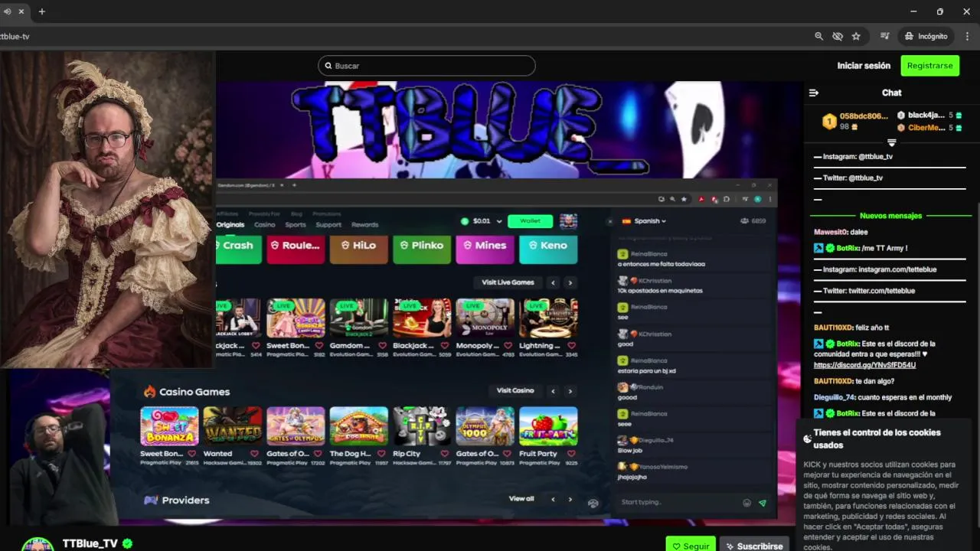Show next casino games with right arrow
Viewport: 980px width, 551px height.
click(570, 391)
